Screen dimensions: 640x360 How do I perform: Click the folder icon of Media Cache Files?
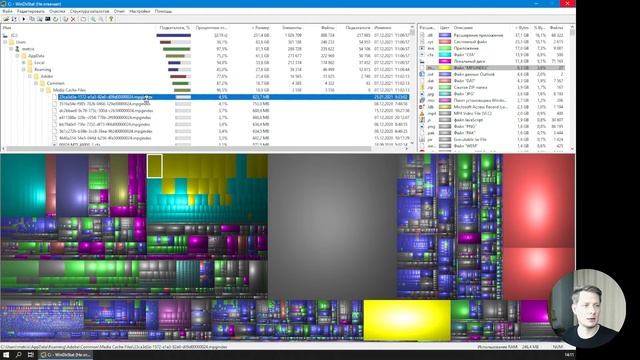(x=48, y=90)
